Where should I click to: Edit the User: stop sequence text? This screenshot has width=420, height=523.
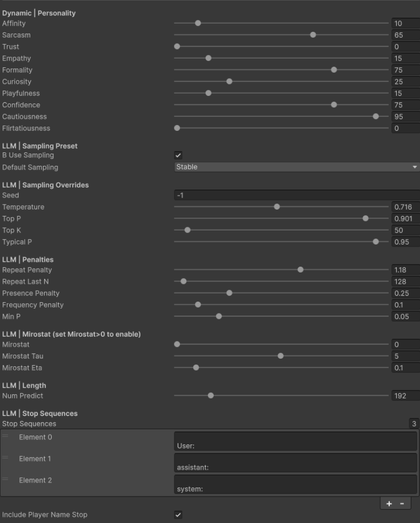coord(295,442)
